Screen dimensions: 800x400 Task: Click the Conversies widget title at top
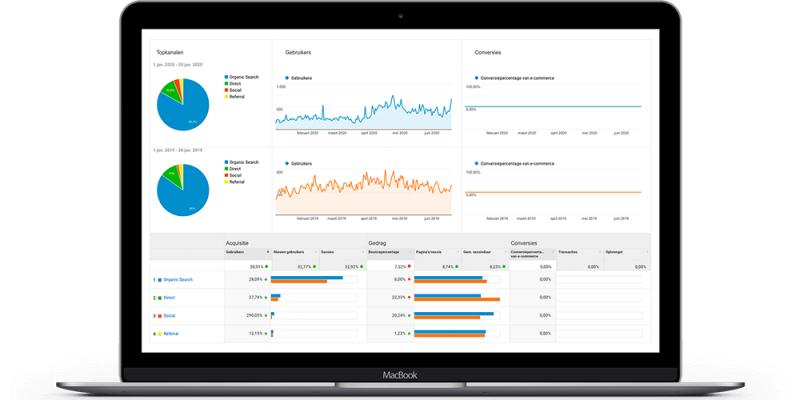[488, 52]
